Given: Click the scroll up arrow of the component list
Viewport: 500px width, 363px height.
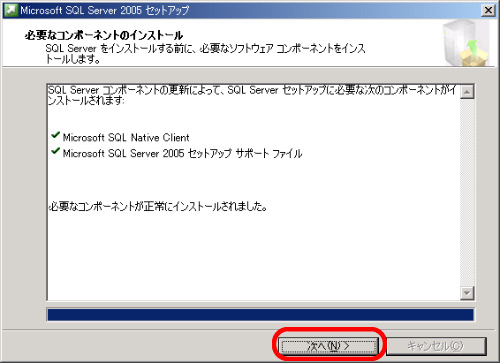Looking at the screenshot, I should [467, 92].
